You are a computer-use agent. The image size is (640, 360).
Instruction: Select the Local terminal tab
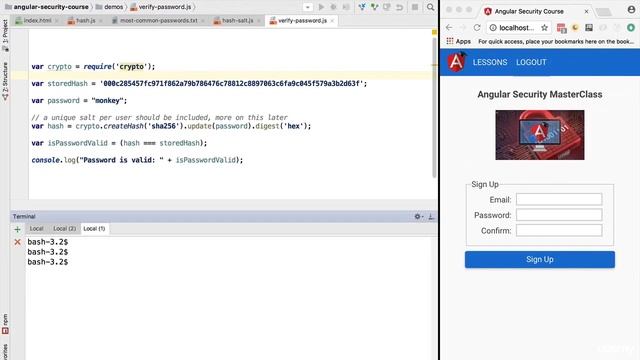(x=36, y=229)
